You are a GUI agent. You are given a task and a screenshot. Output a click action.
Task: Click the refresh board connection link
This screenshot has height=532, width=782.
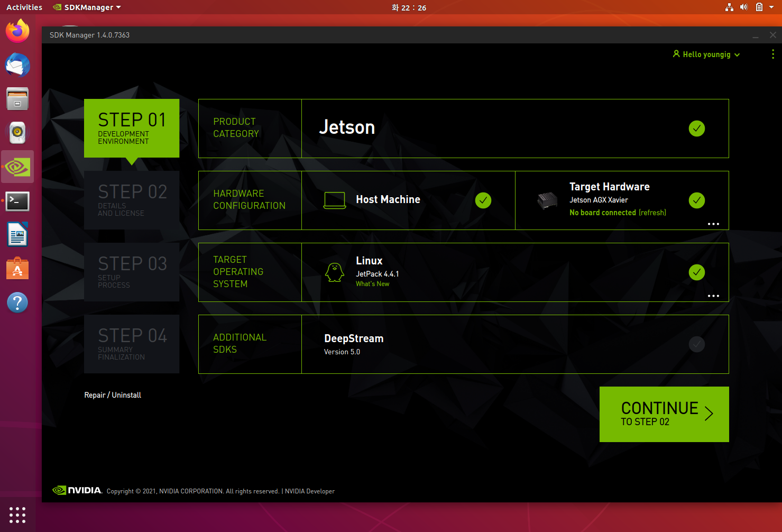pos(652,213)
